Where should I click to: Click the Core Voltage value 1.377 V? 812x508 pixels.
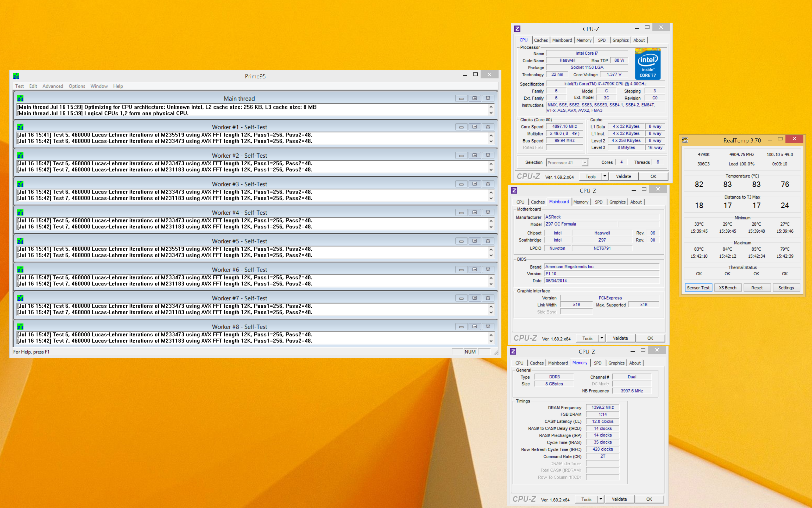coord(614,74)
